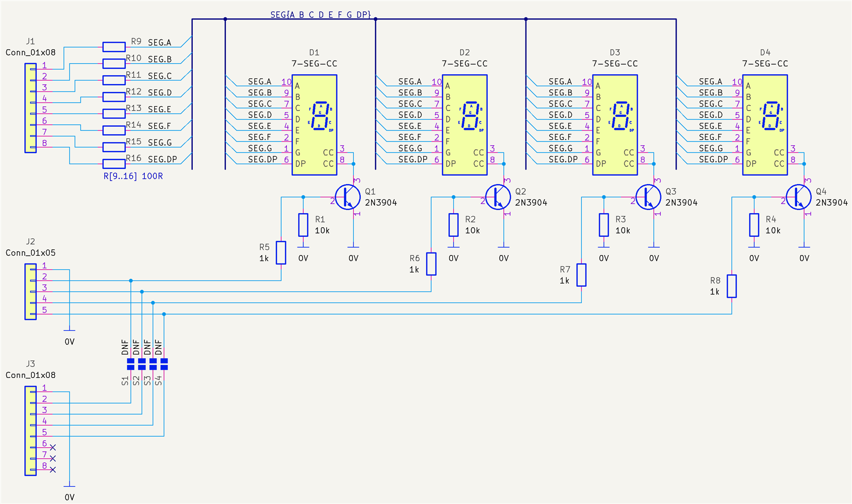Click the 0V power symbol under J3
The height and width of the screenshot is (504, 852).
[70, 492]
